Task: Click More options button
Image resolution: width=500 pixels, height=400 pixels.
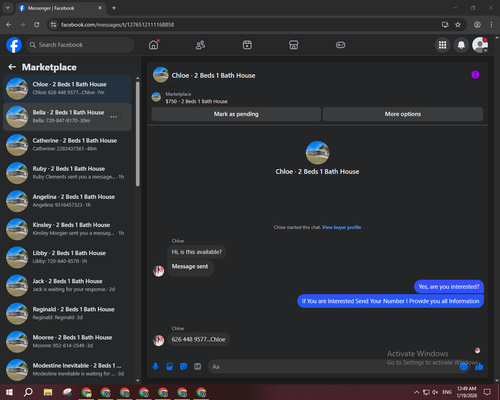Action: (x=403, y=114)
